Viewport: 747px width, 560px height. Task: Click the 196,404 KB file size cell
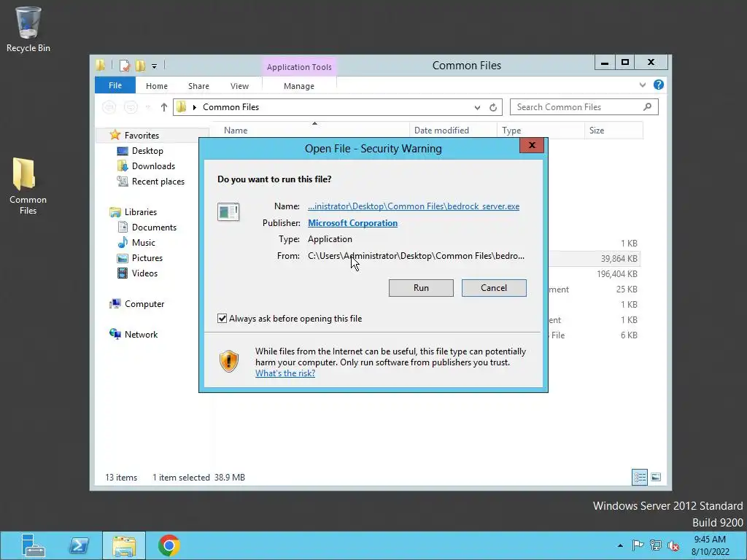point(617,274)
